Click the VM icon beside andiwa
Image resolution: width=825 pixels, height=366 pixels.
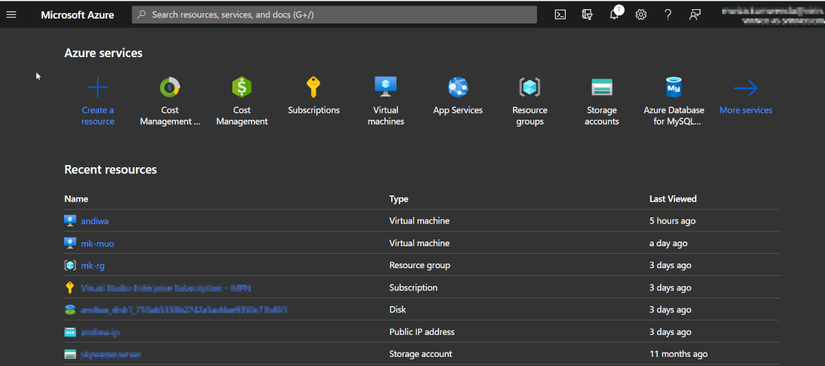(x=70, y=221)
